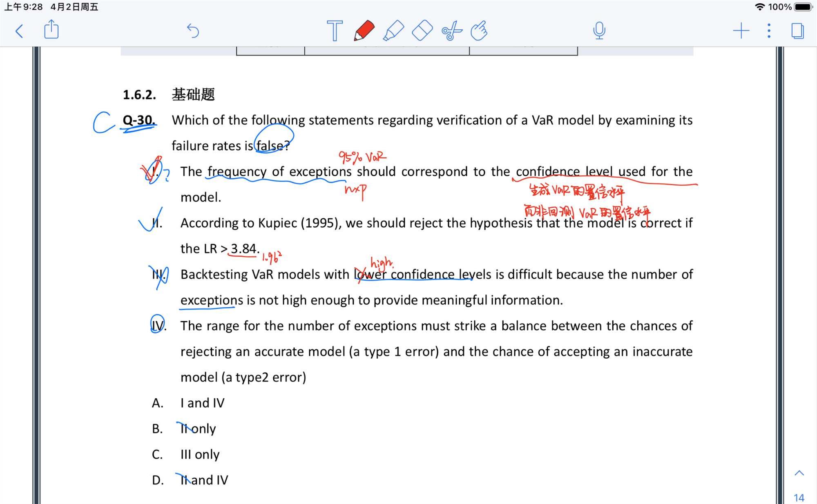Tap the Q-30. question label

[139, 120]
